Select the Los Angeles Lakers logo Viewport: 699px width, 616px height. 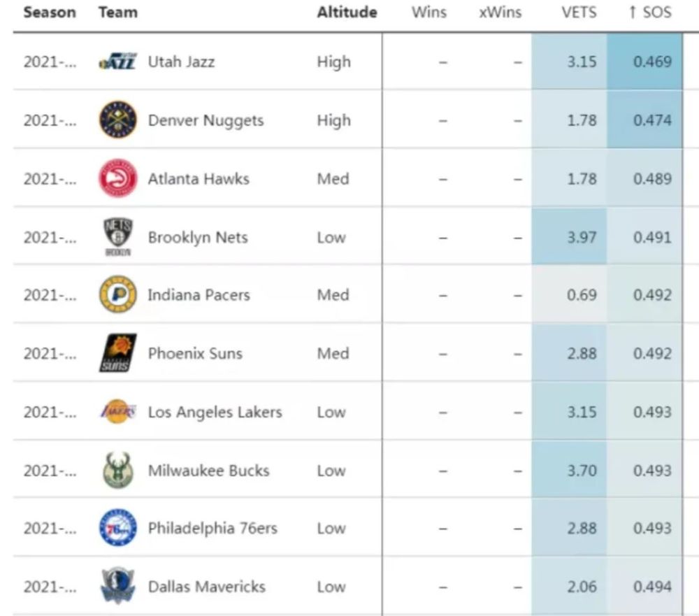(x=117, y=411)
